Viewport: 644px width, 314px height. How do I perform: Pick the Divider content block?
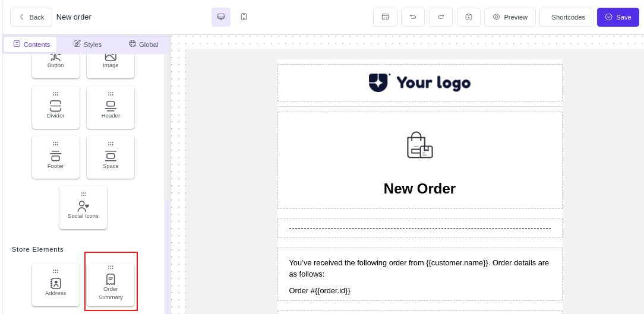click(x=56, y=107)
